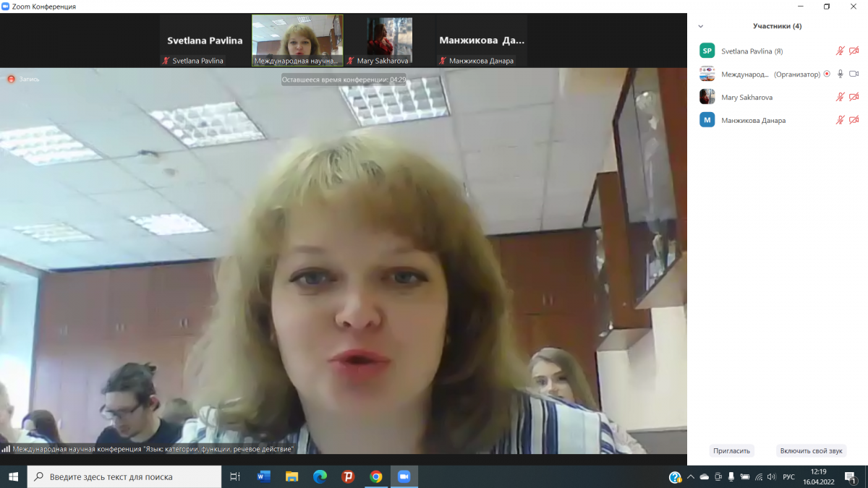
Task: Click the SP avatar of Svetlana Pavlina
Action: 707,51
